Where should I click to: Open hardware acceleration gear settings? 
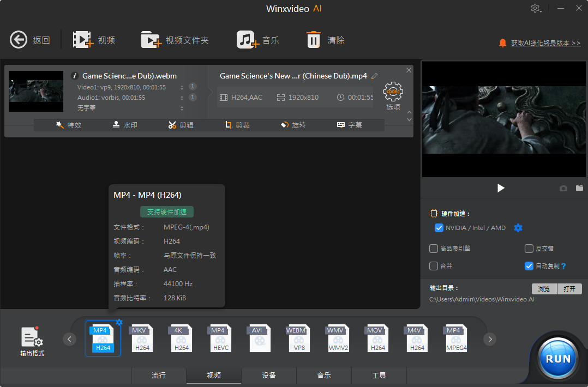tap(518, 228)
